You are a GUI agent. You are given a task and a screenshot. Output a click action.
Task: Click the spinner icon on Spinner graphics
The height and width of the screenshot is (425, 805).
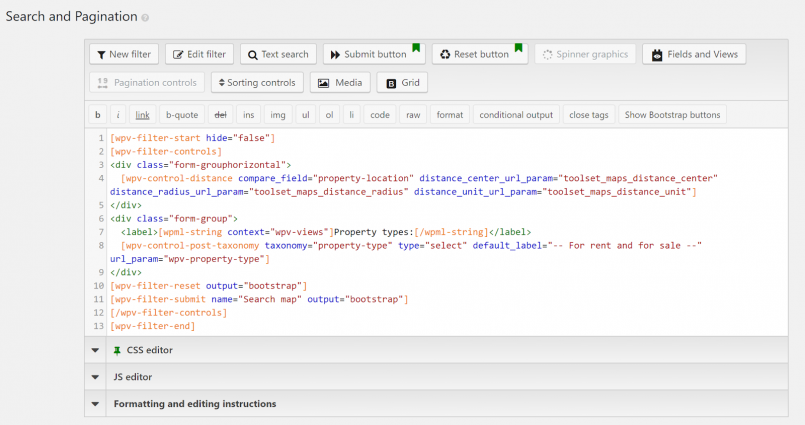(x=547, y=55)
